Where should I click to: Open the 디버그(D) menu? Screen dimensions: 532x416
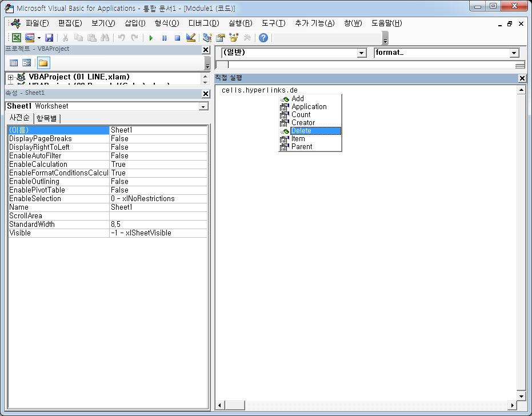[x=203, y=23]
